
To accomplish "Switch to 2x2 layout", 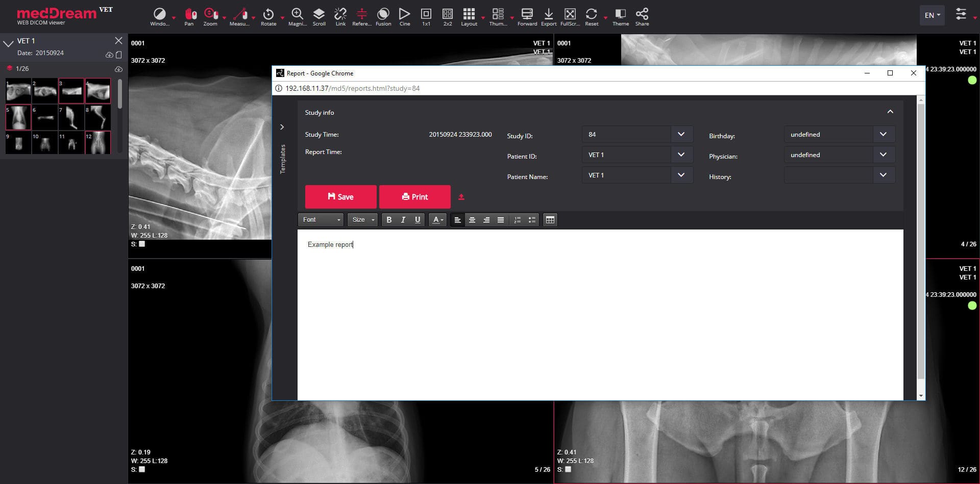I will click(x=447, y=15).
